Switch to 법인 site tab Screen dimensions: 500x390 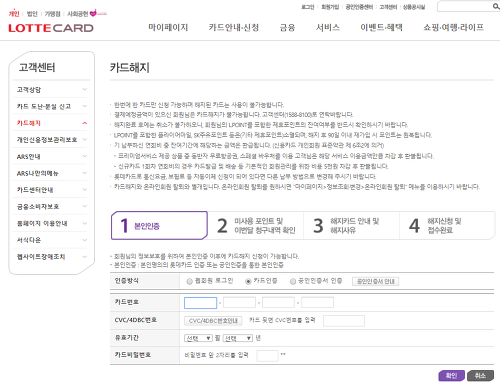coord(32,14)
